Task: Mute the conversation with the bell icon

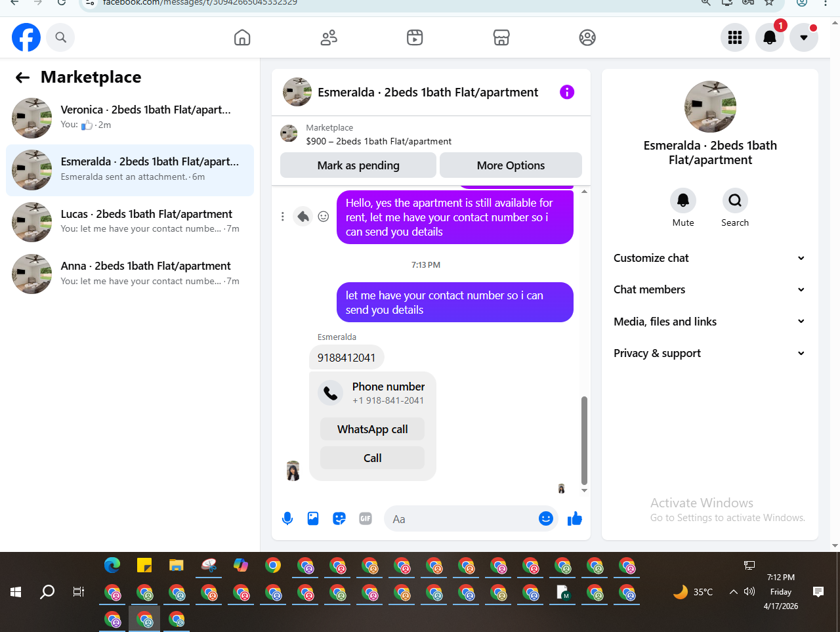Action: click(x=683, y=200)
